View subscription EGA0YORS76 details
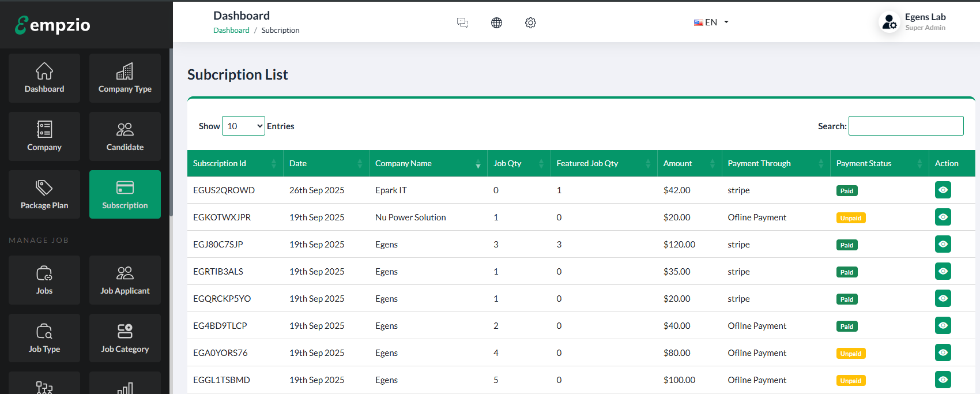Screen dimensions: 980x394 point(943,352)
